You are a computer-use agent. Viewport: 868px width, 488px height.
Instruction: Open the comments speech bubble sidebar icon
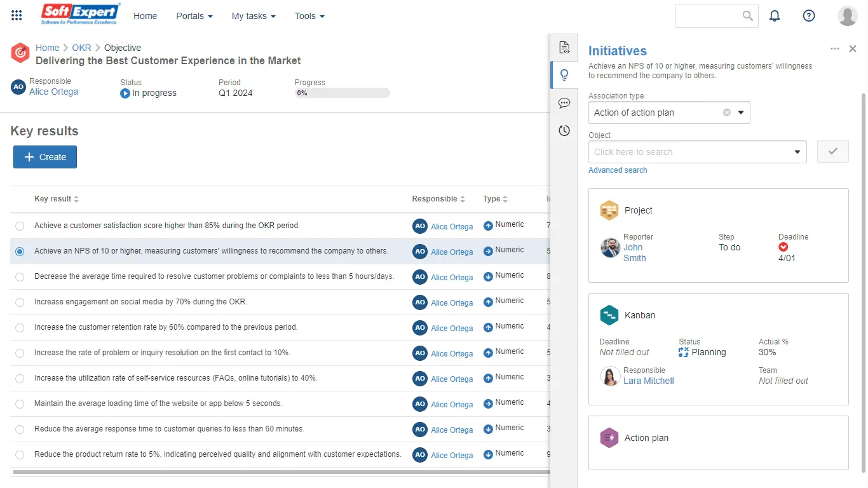click(x=564, y=103)
